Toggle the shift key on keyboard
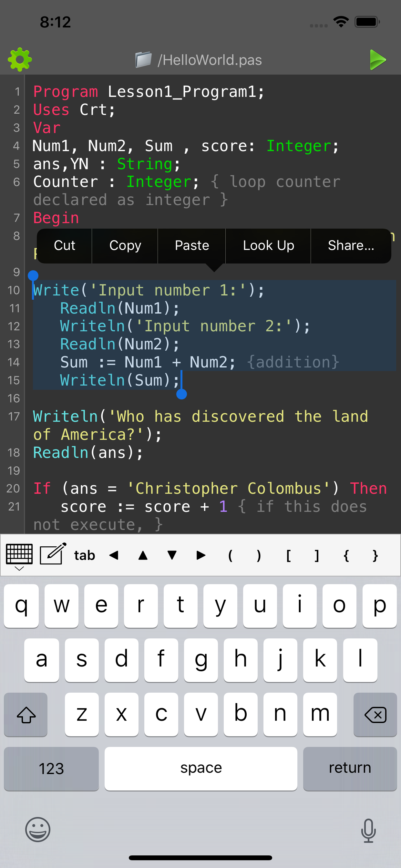 26,714
